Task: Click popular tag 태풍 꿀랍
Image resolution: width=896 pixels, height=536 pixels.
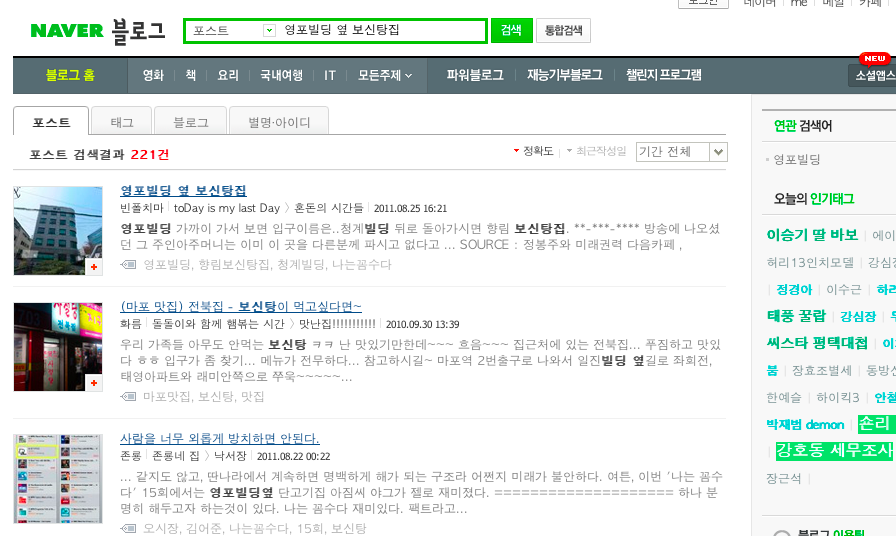Action: pos(796,317)
